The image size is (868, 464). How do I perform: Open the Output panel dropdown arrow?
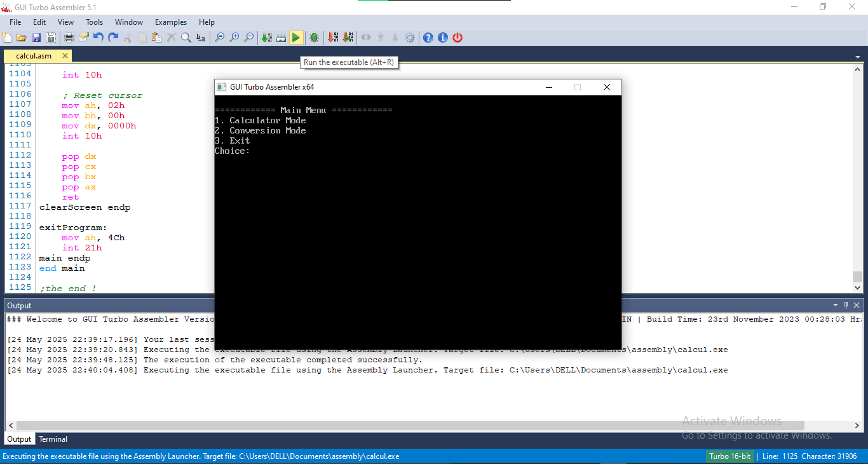pos(836,305)
